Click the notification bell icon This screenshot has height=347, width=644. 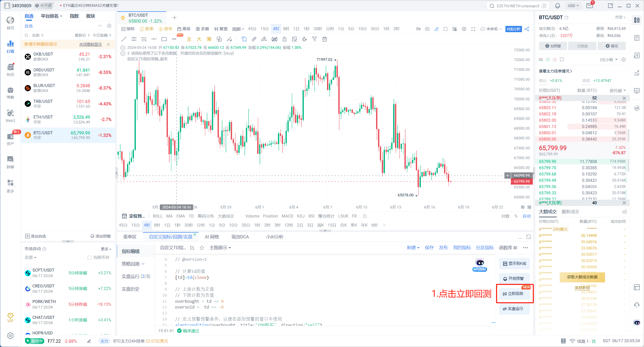557,6
